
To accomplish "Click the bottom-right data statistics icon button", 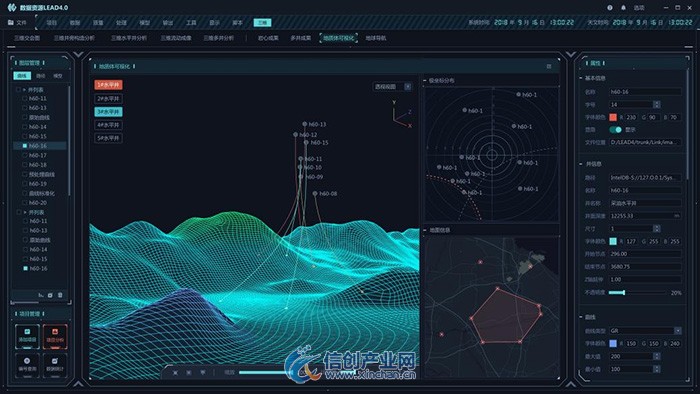I will pos(55,365).
